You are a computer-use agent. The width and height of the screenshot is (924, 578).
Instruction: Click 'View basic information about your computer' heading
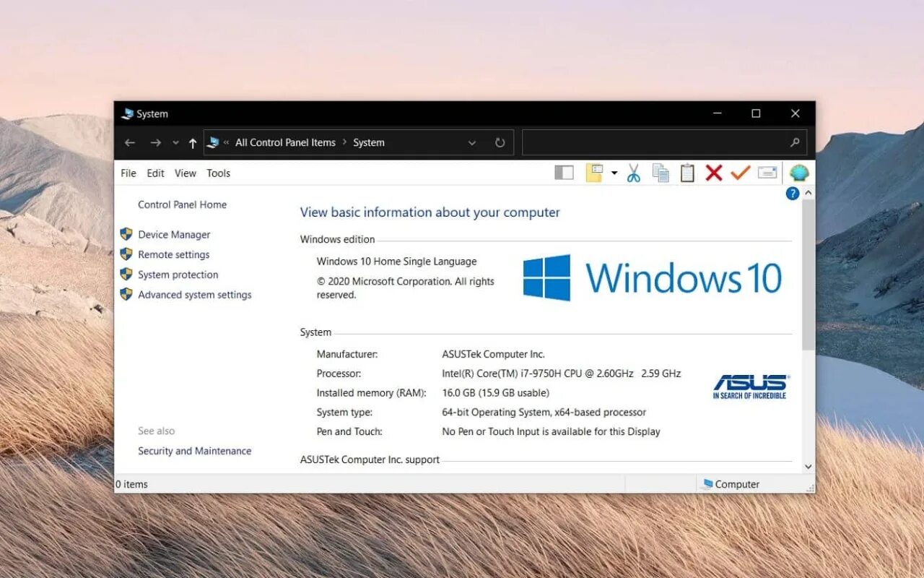pos(430,212)
